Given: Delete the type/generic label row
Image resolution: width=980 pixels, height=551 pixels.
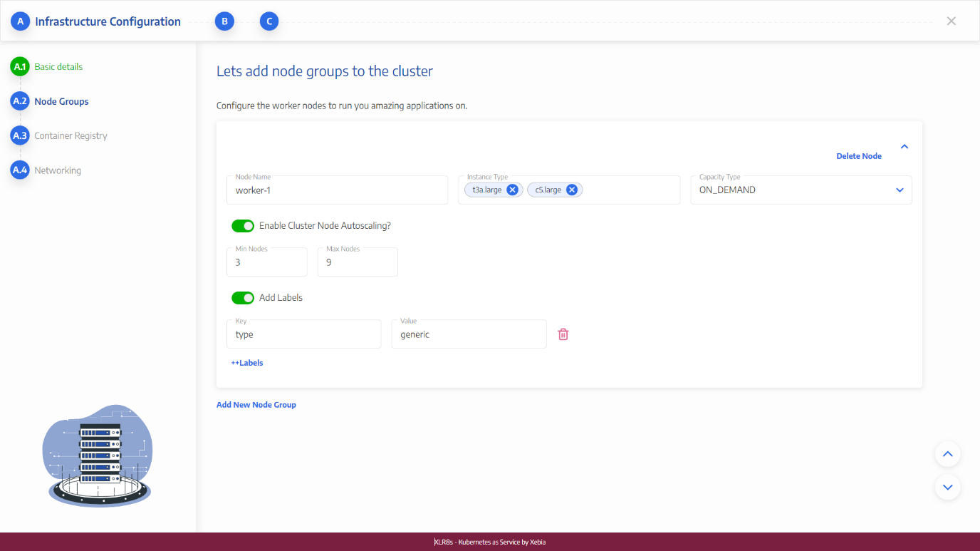Looking at the screenshot, I should pos(563,334).
